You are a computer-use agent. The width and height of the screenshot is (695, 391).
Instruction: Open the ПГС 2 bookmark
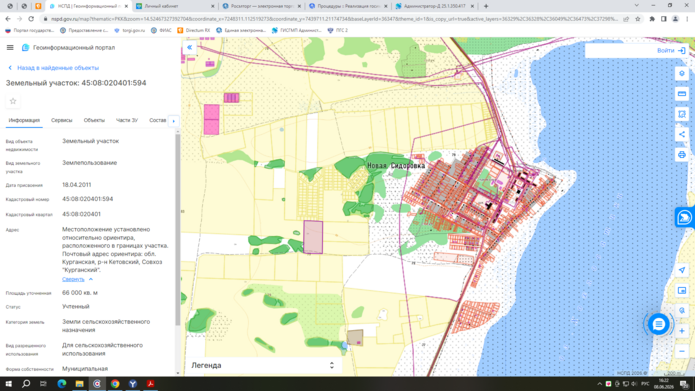tap(337, 31)
